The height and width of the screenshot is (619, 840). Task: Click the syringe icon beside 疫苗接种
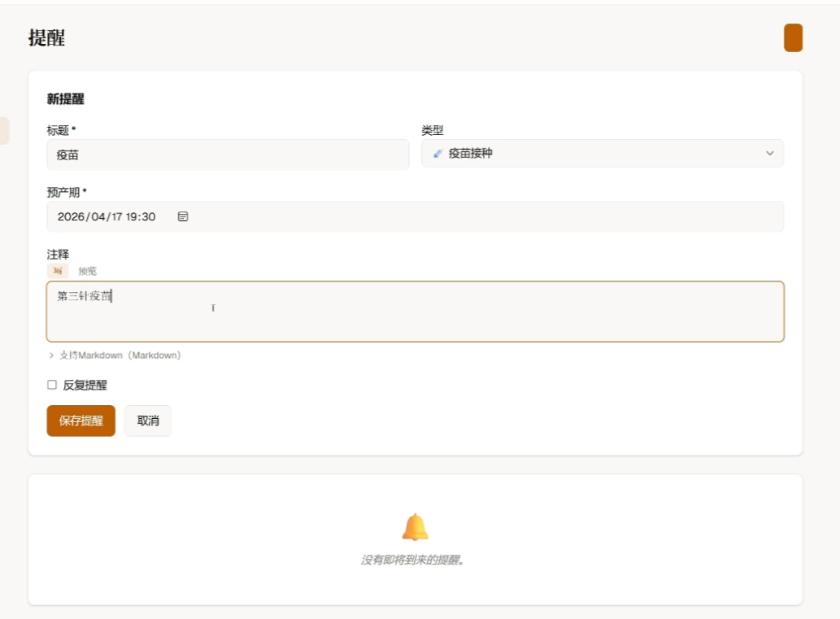pos(437,153)
